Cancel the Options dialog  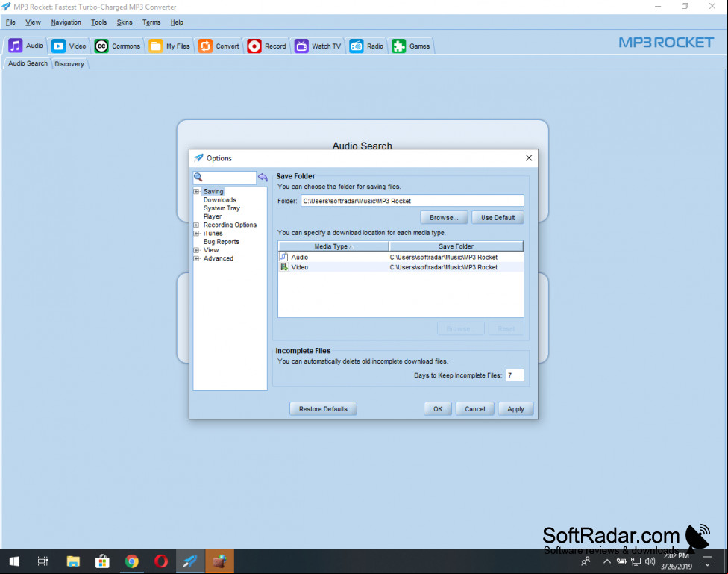[x=475, y=409]
